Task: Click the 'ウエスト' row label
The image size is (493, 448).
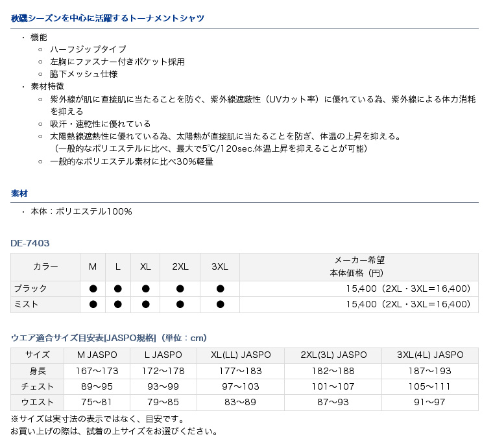Action: pos(38,403)
